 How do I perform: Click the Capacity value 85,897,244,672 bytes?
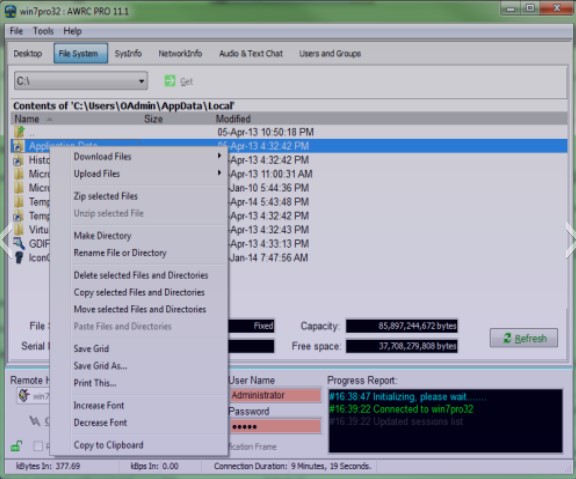click(402, 326)
